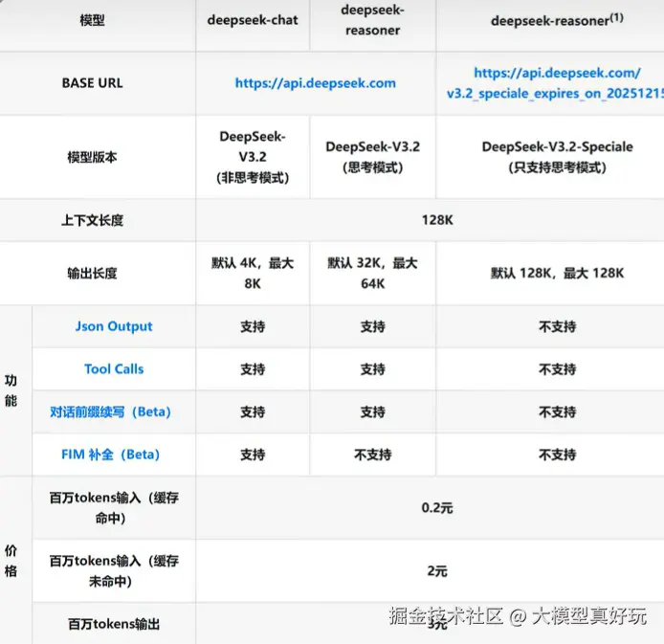The image size is (664, 644).
Task: Click 对话前缀续写 支持 under deepseek-chat
Action: 253,412
